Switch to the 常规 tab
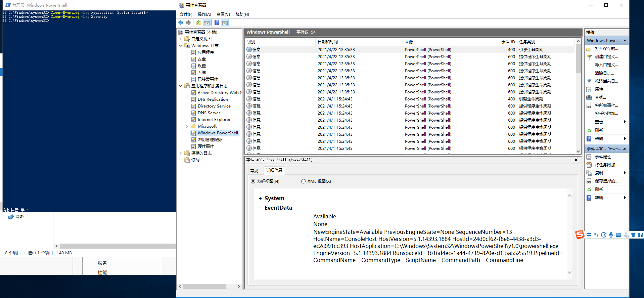 tap(255, 171)
